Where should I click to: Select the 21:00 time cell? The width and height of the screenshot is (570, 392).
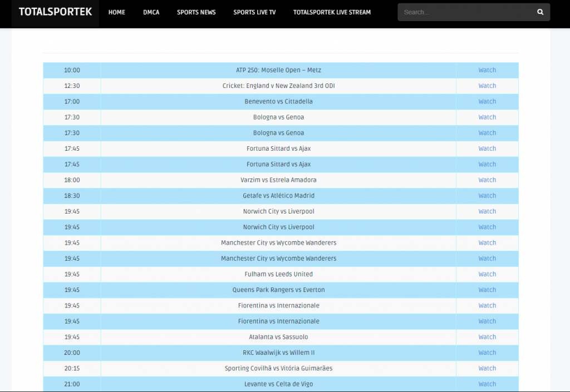[72, 384]
